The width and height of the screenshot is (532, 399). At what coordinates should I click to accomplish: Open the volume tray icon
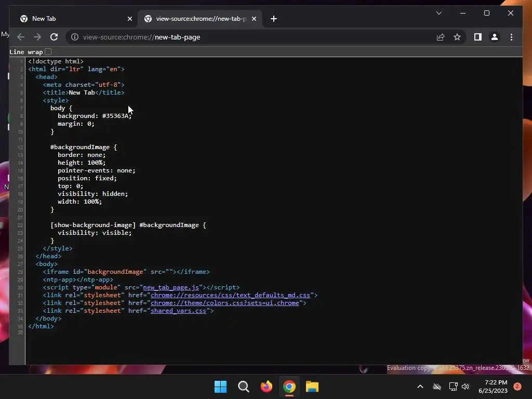[465, 387]
